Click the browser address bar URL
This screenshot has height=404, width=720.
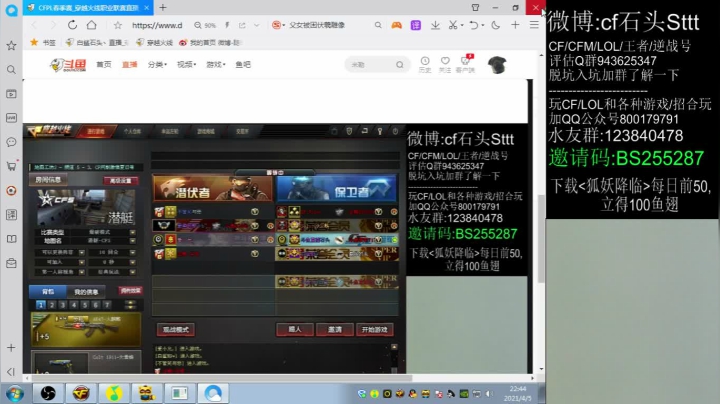click(157, 25)
